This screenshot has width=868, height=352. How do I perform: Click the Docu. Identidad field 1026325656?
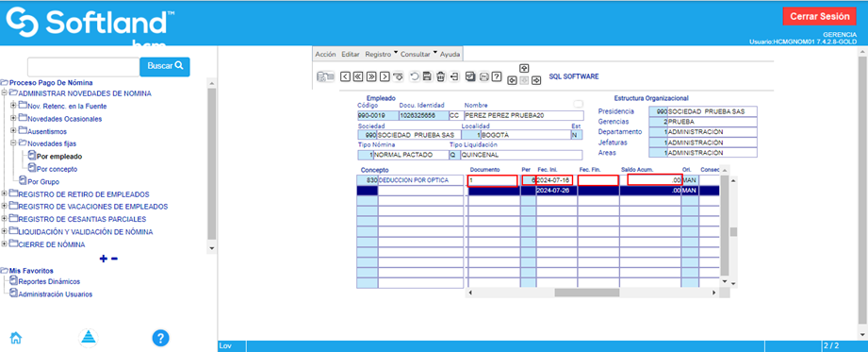(423, 116)
